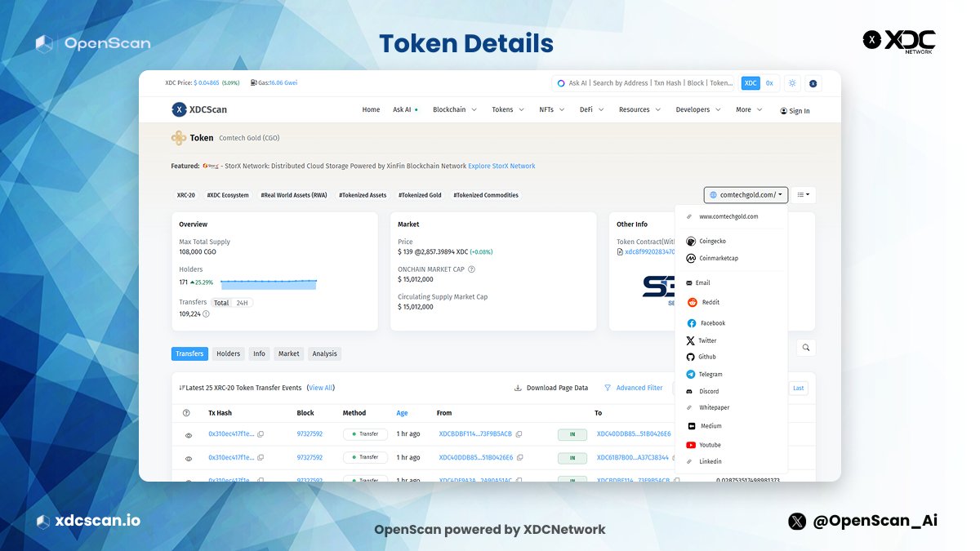Viewport: 980px width, 551px height.
Task: Expand the Resources menu
Action: [639, 109]
